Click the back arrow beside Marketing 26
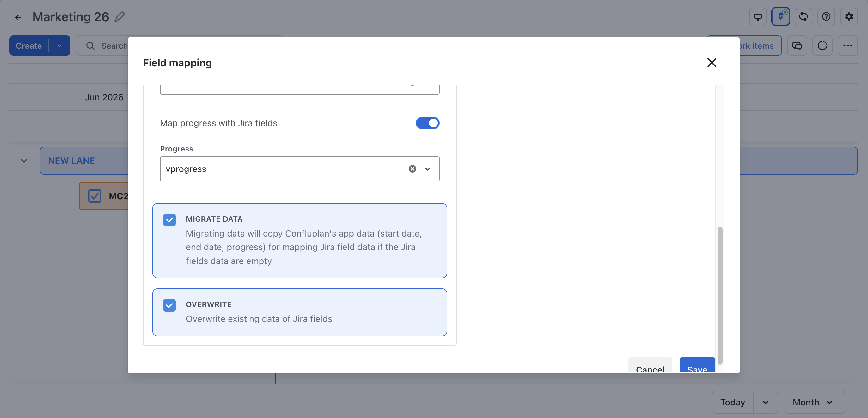868x418 pixels. pos(18,17)
